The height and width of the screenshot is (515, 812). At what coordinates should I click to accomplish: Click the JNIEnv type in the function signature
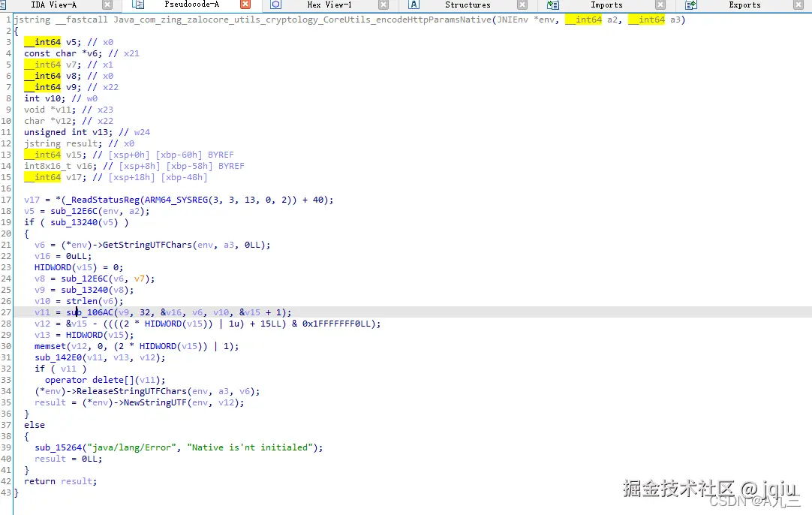513,20
